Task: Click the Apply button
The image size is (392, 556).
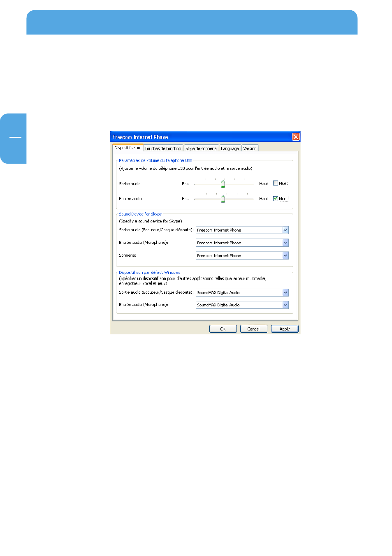Action: click(x=285, y=329)
